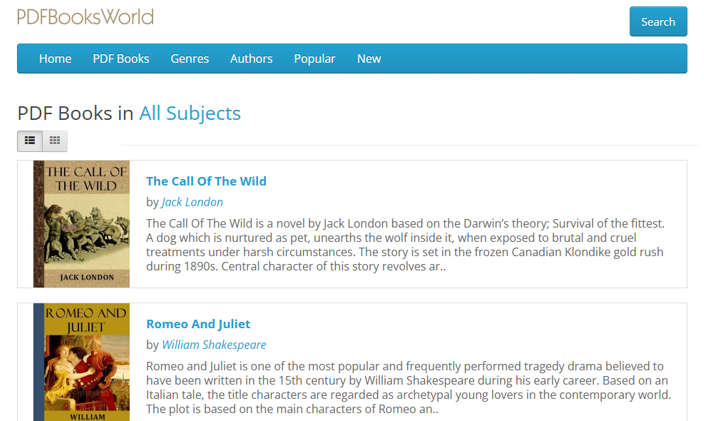Open the Popular menu item

tap(314, 59)
